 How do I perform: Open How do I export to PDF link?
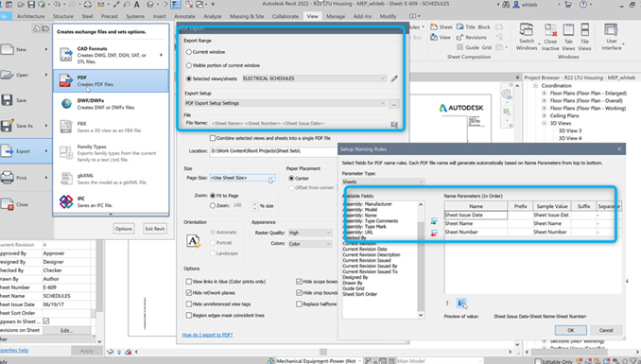pos(207,335)
